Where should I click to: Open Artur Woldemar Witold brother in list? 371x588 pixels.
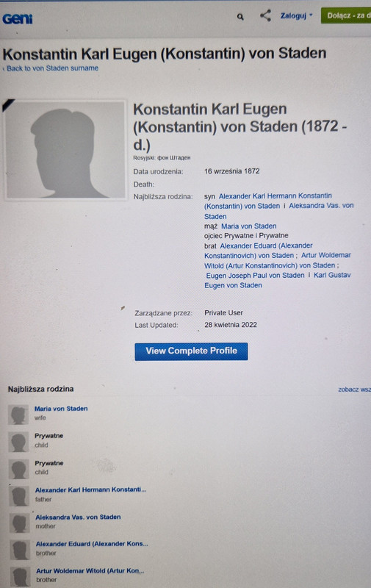tap(90, 571)
